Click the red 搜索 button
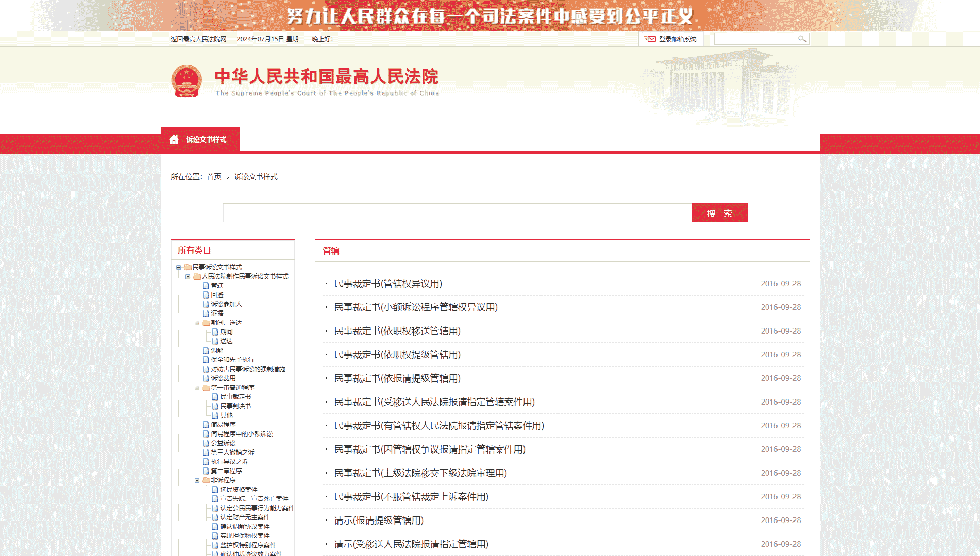This screenshot has height=556, width=980. pyautogui.click(x=719, y=213)
